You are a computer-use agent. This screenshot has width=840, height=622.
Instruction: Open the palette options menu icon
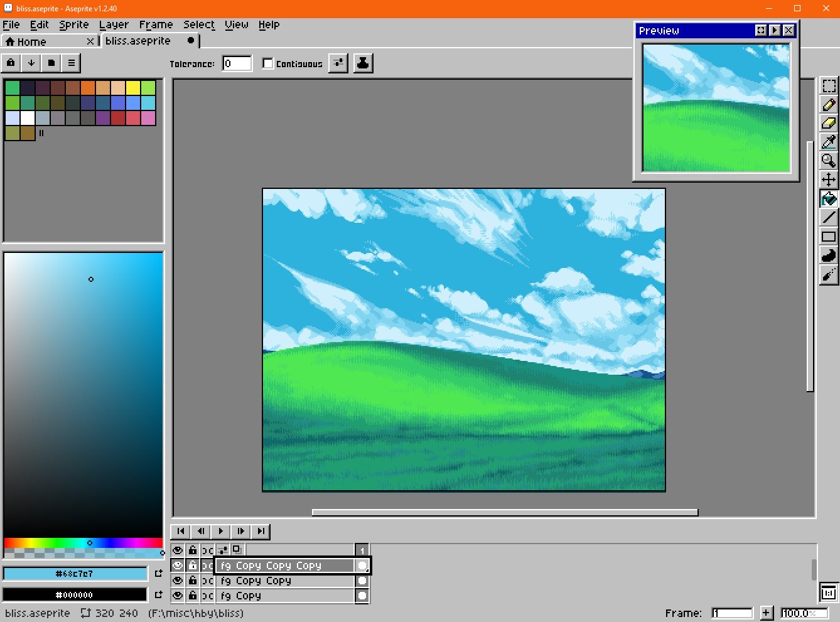click(72, 63)
